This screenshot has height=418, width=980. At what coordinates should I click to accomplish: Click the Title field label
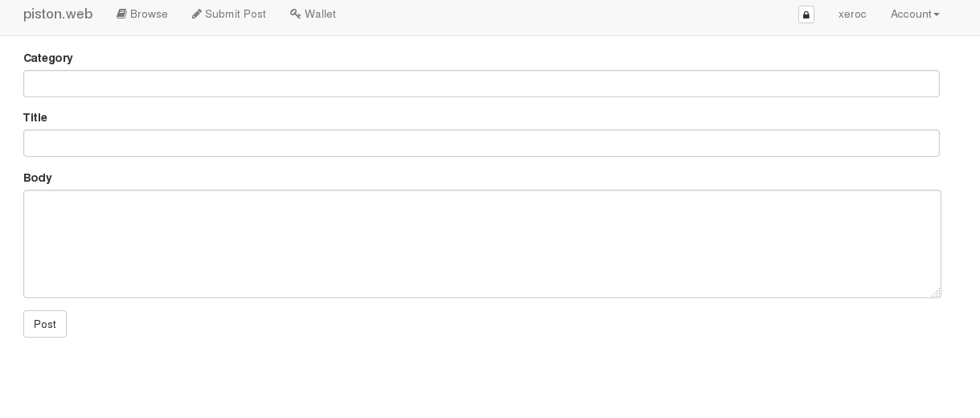point(35,117)
